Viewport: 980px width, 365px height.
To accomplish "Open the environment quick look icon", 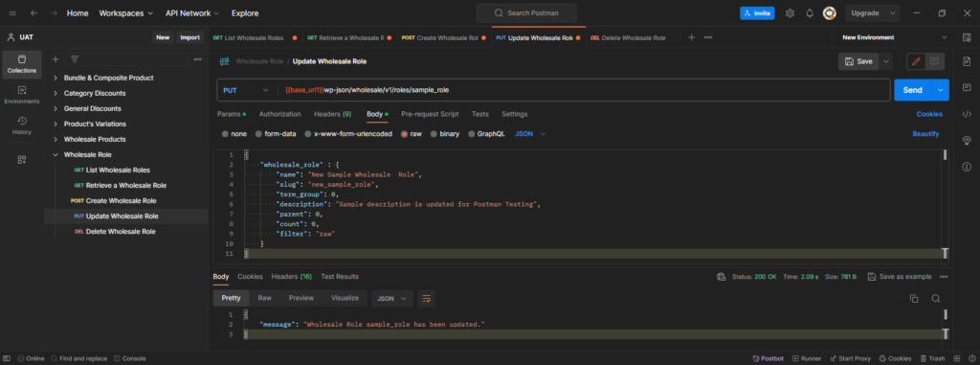I will [x=967, y=37].
